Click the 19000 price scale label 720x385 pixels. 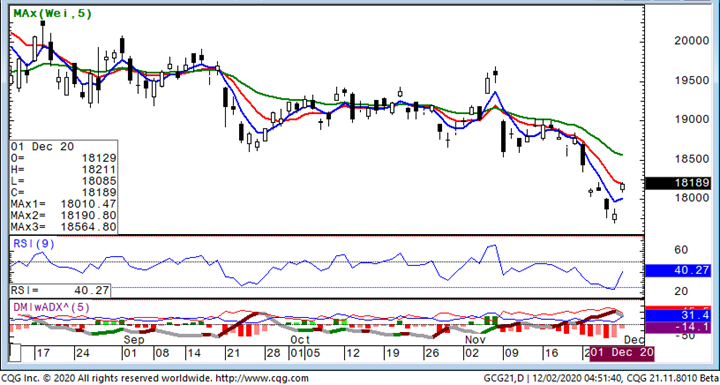click(x=692, y=119)
